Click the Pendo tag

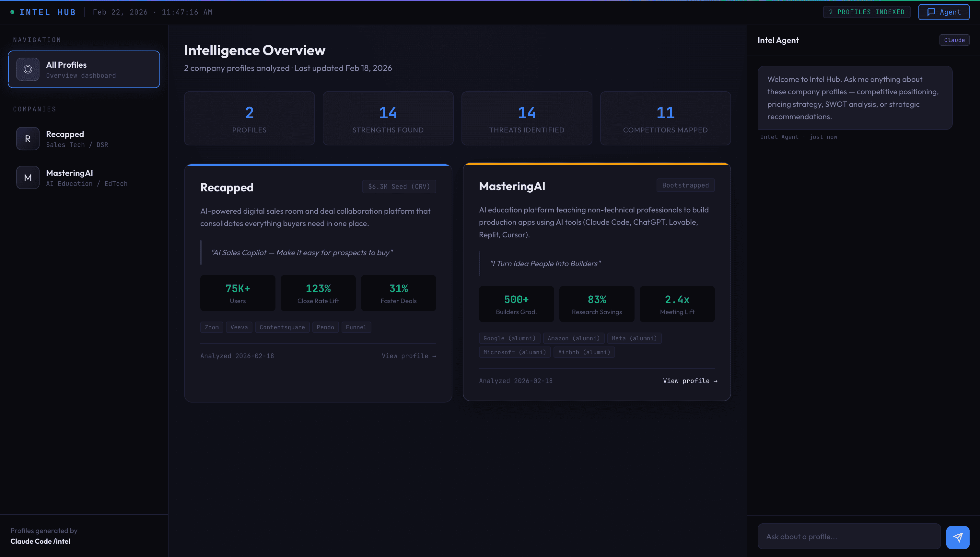point(325,327)
